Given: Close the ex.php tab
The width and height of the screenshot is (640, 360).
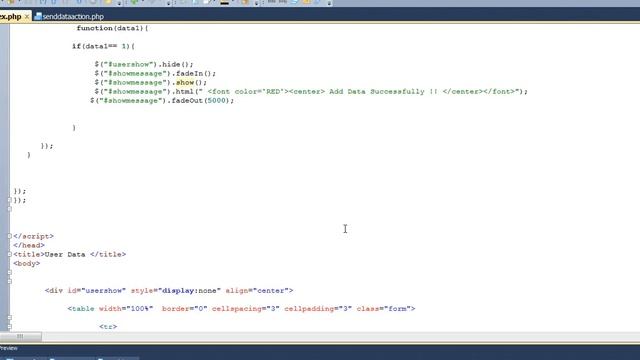Looking at the screenshot, I should 27,17.
